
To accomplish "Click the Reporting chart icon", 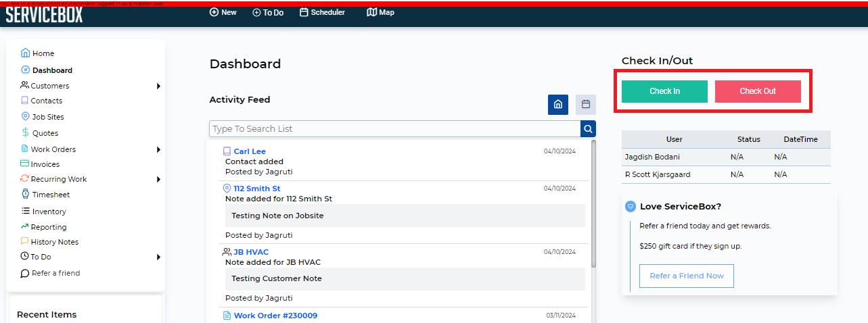I will point(24,226).
